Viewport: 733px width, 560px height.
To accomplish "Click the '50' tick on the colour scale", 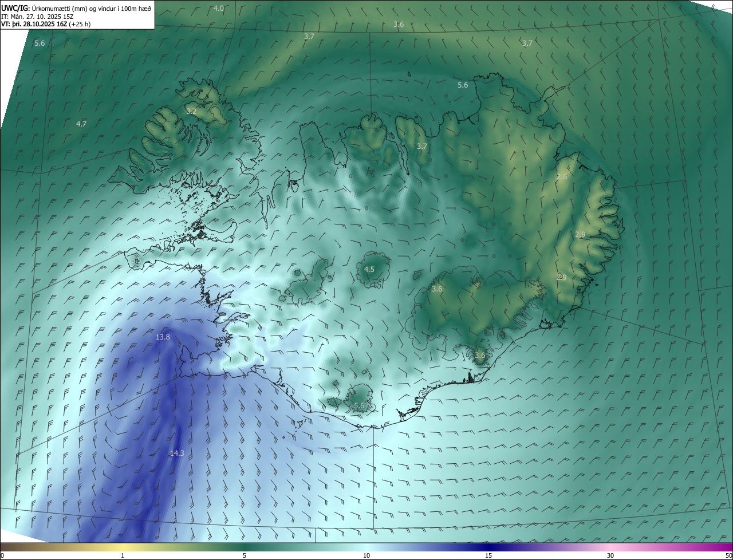I will point(728,555).
